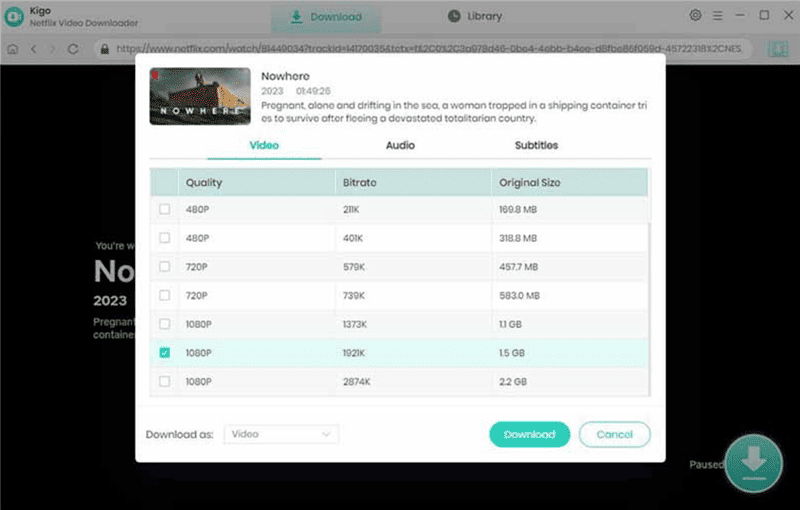
Task: Click the 1.5 GB size cell
Action: click(512, 352)
